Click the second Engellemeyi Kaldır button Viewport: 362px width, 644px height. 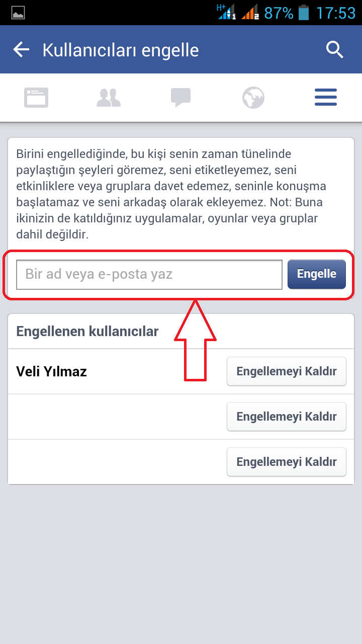(287, 417)
